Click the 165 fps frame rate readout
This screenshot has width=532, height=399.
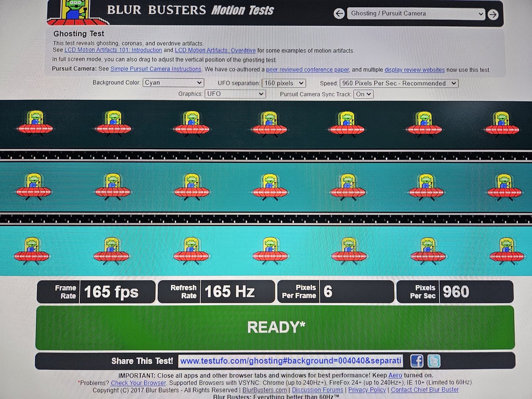click(x=111, y=292)
